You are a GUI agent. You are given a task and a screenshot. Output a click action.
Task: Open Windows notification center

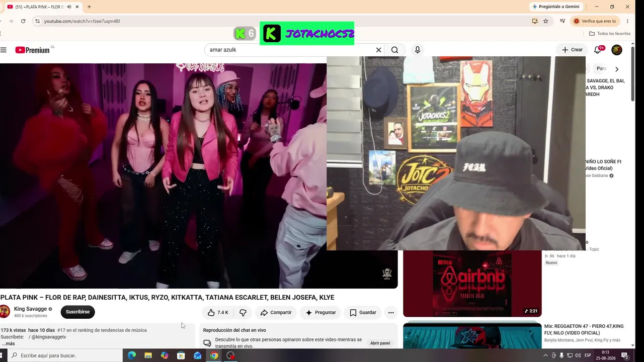(624, 355)
